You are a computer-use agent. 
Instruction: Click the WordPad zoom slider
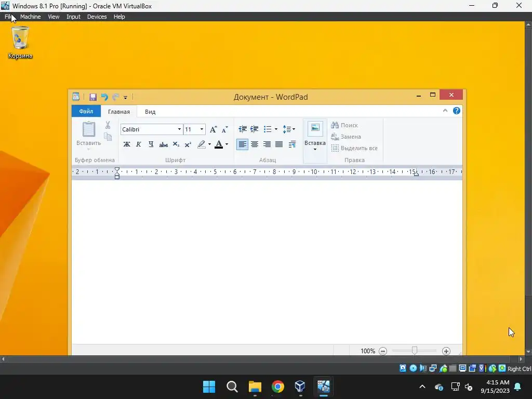click(414, 351)
